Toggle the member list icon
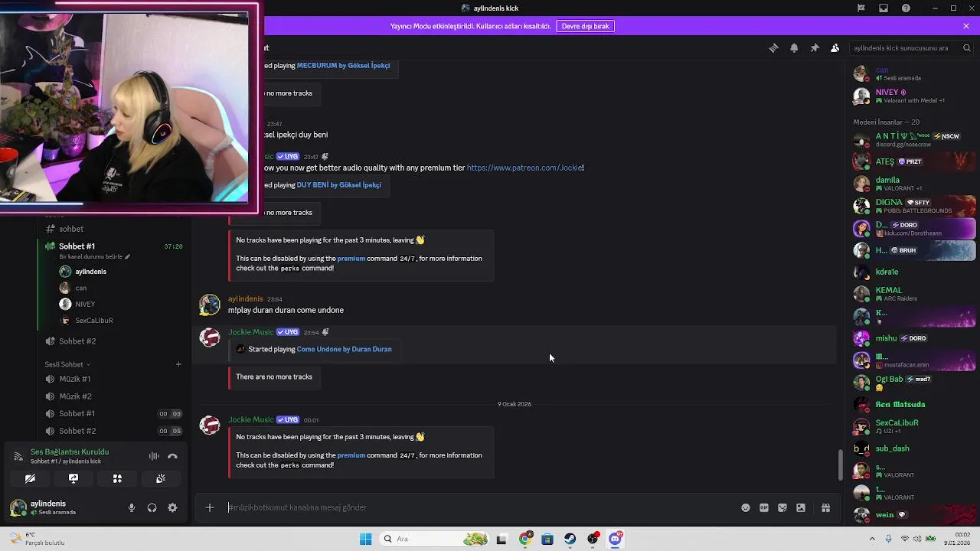980x551 pixels. (835, 47)
